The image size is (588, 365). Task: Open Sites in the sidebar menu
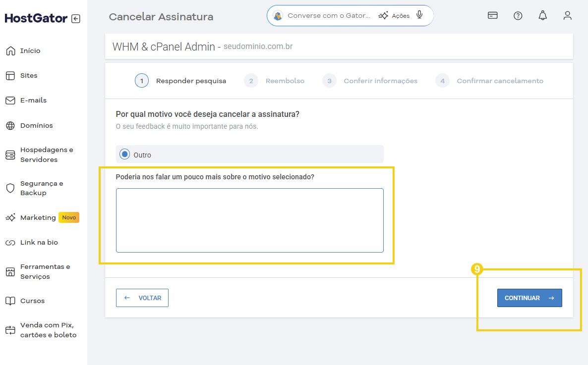(29, 75)
